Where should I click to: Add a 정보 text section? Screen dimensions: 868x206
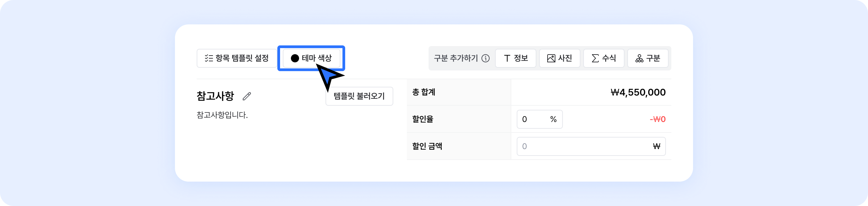pos(515,58)
